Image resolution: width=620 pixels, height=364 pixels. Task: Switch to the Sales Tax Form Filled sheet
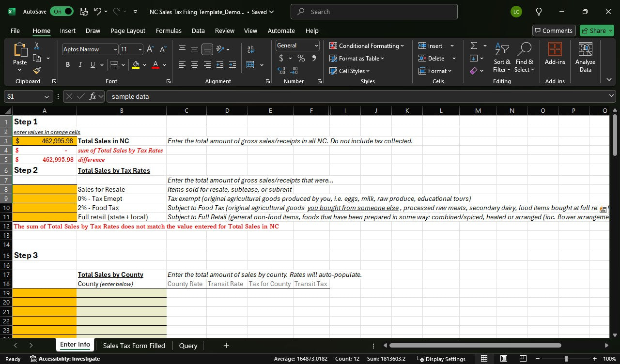[x=134, y=346]
